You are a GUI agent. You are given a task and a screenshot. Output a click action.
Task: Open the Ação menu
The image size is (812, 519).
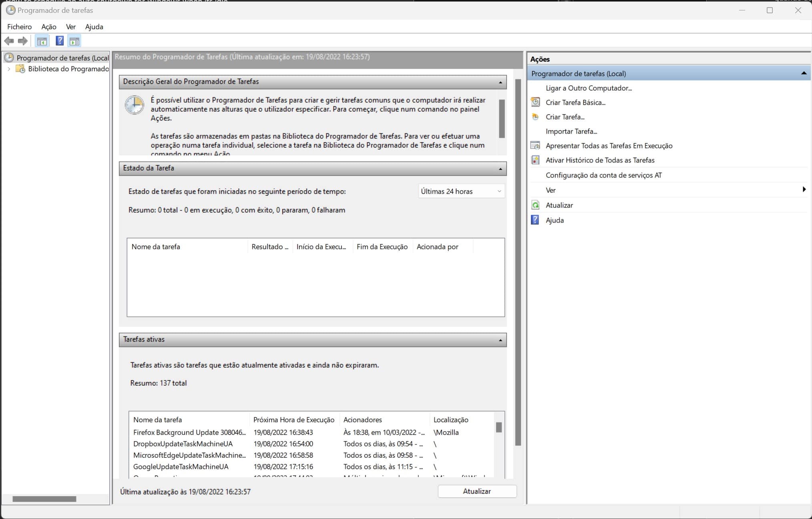click(48, 27)
